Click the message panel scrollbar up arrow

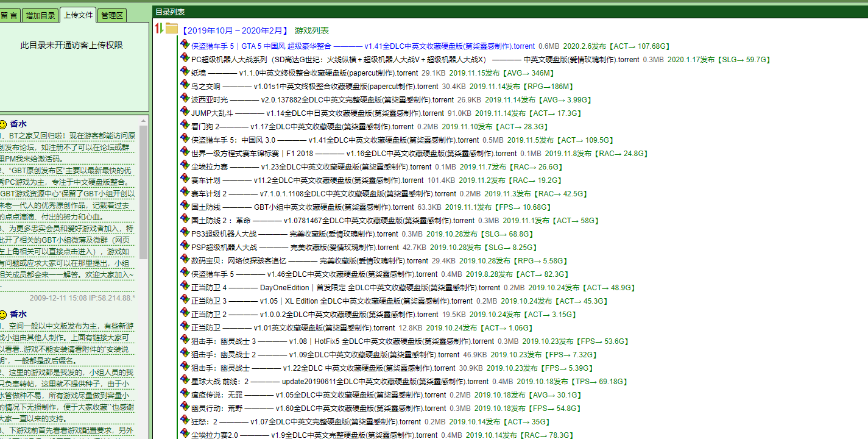point(144,121)
